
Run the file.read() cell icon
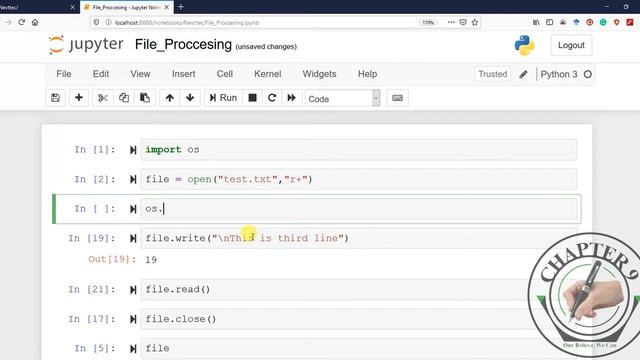133,290
